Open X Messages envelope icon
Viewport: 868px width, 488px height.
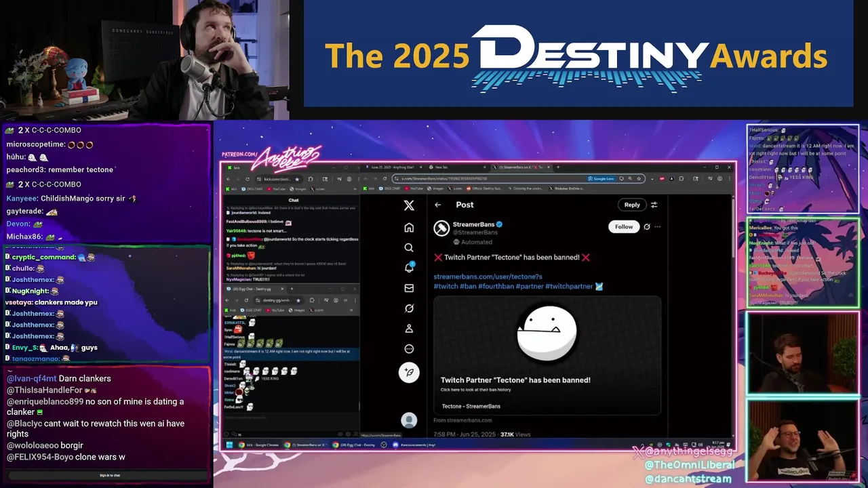coord(409,288)
